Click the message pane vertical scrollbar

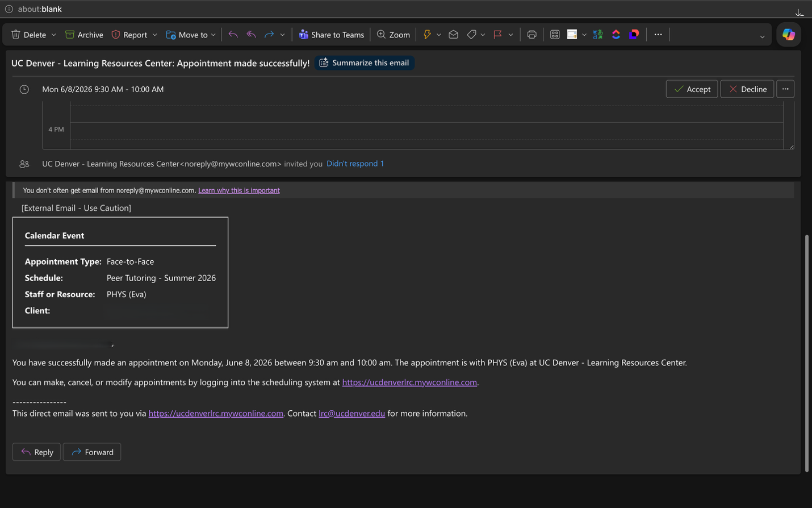click(807, 352)
